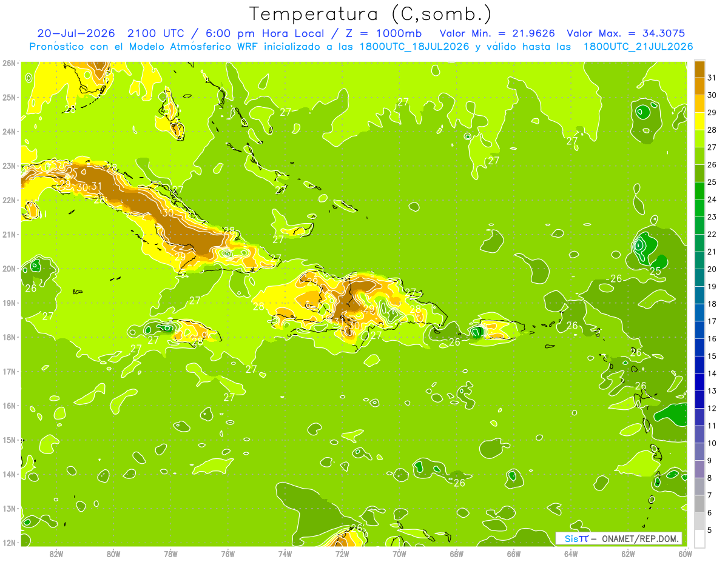Click the "Valor Max. = 34.3075" value
This screenshot has width=728, height=562.
pyautogui.click(x=626, y=33)
